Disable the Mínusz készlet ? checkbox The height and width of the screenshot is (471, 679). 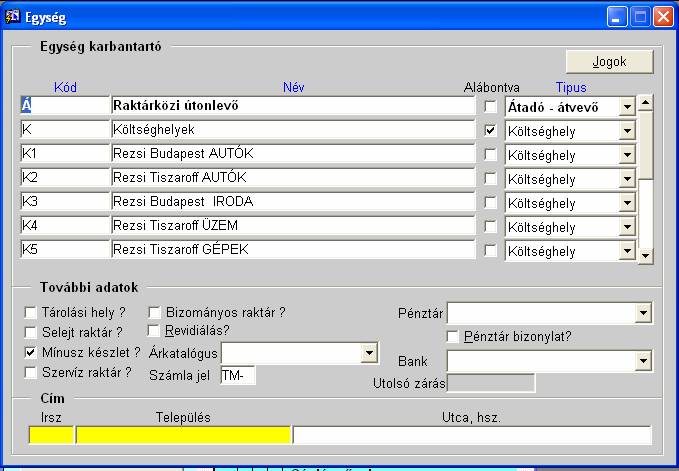coord(30,352)
